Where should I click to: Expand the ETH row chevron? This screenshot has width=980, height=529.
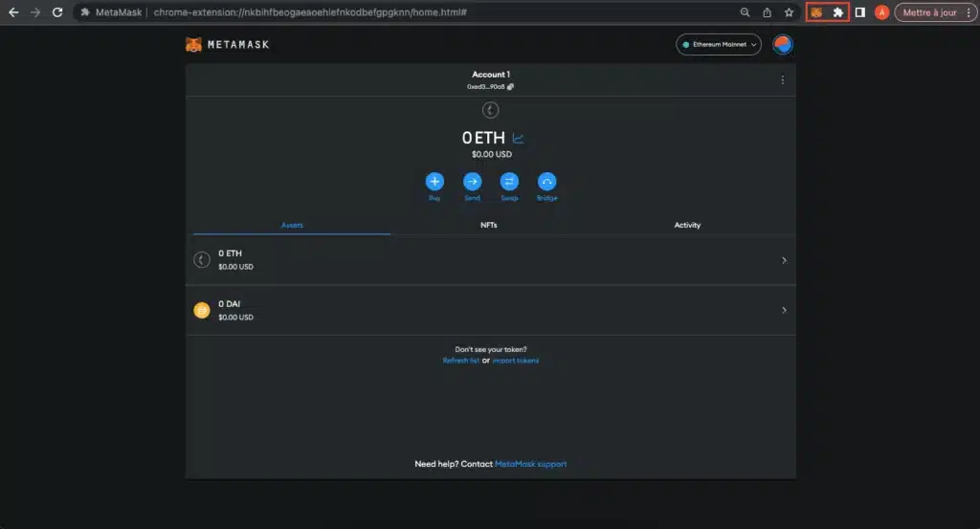(x=784, y=260)
